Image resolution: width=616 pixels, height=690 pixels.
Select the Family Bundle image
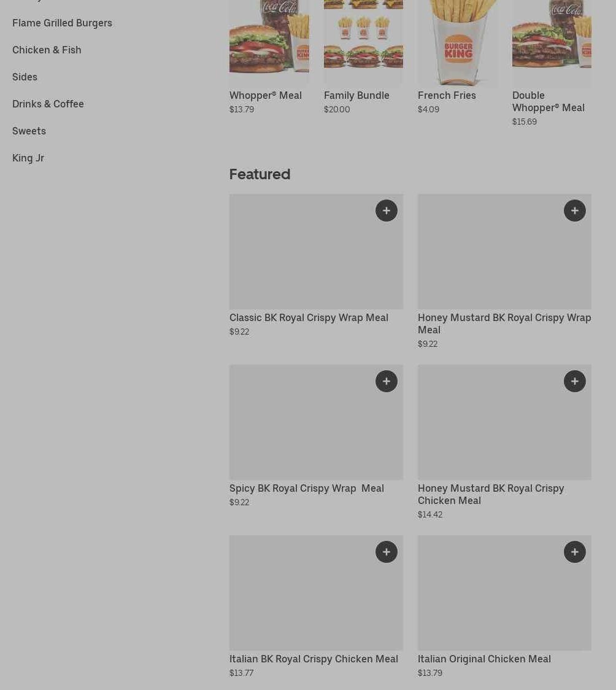click(x=363, y=42)
